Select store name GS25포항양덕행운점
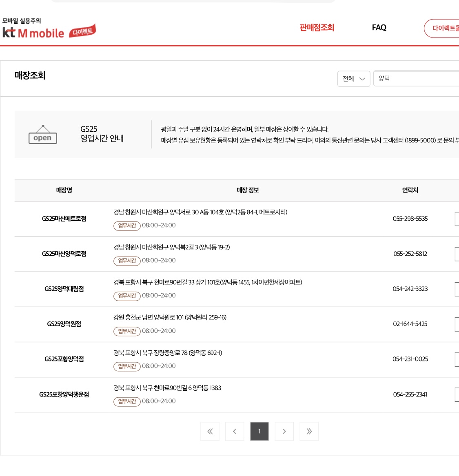 click(64, 394)
